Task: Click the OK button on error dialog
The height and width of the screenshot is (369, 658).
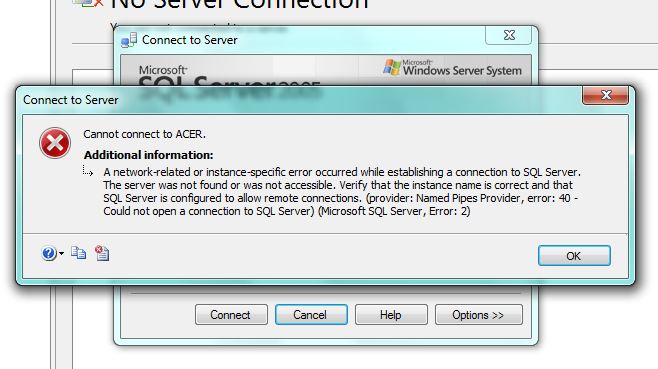Action: coord(574,256)
